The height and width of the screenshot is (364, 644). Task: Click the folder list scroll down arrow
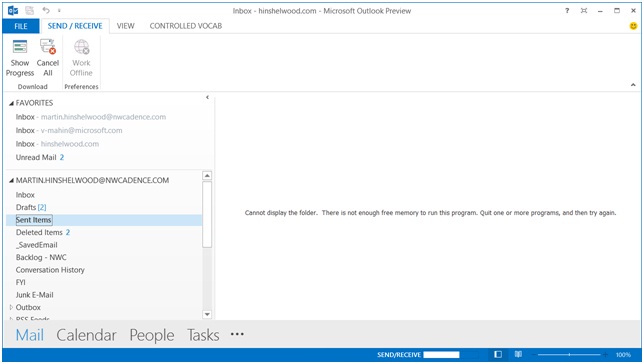pyautogui.click(x=207, y=314)
